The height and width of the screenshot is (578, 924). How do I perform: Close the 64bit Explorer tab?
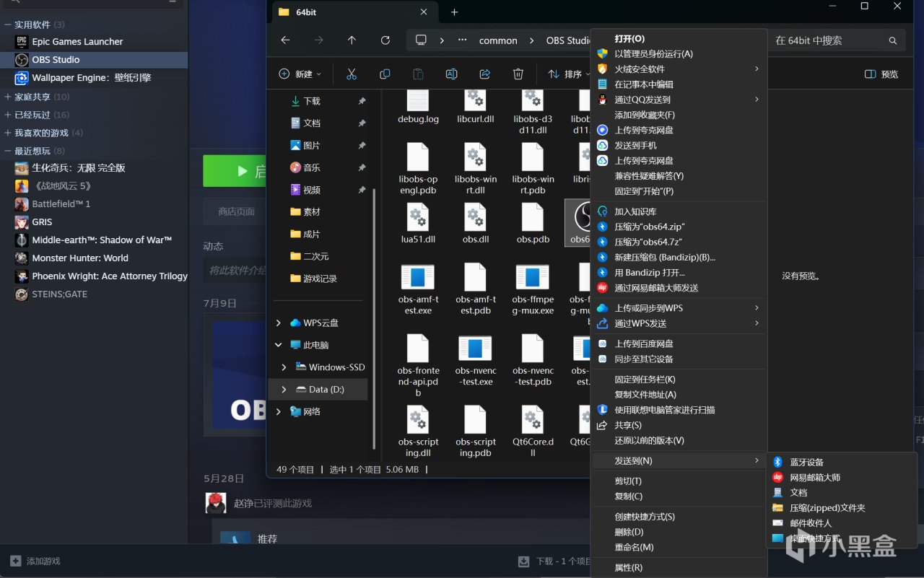(x=425, y=12)
